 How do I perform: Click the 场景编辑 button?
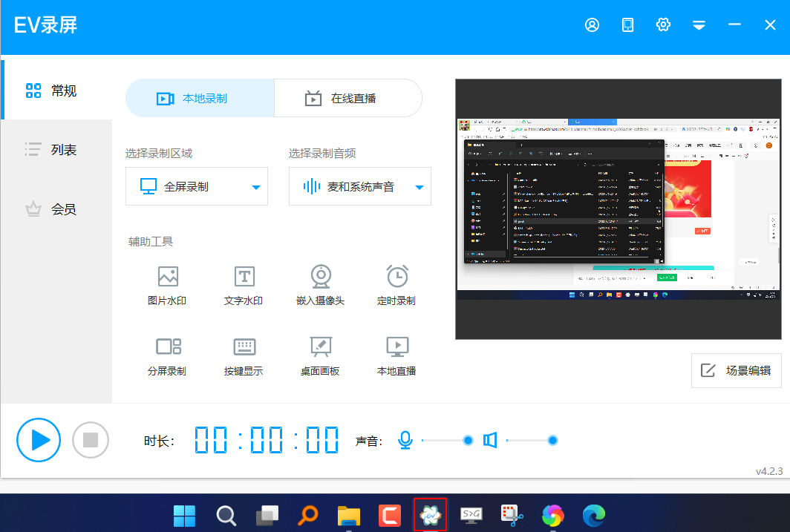(736, 370)
